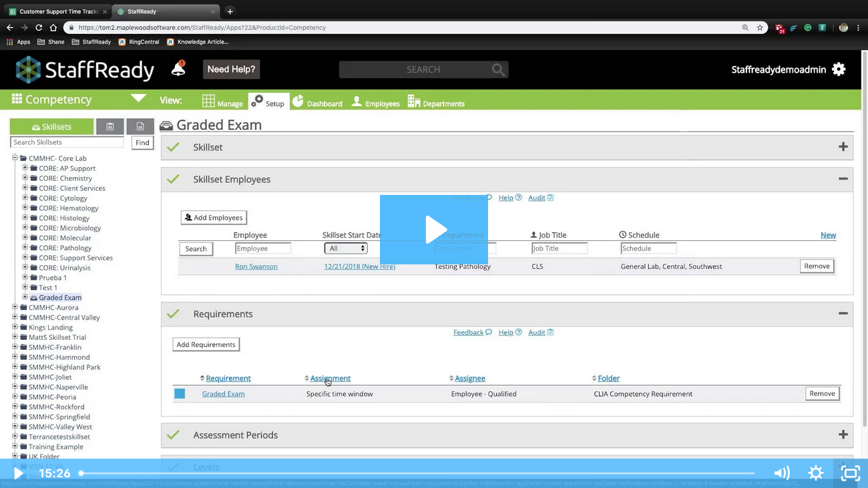
Task: Select the document icon sidebar tab
Action: [x=140, y=127]
